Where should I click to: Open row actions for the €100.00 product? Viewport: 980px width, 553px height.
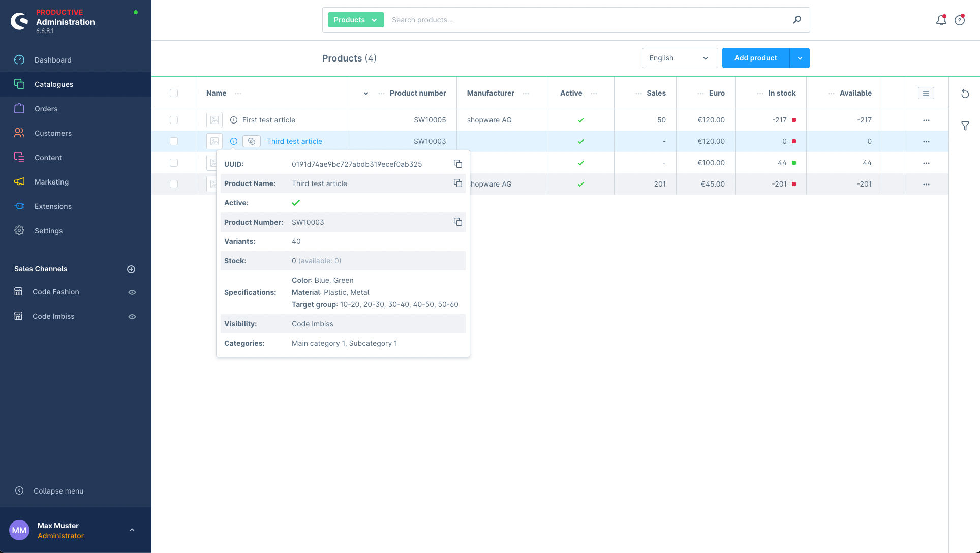(x=926, y=163)
